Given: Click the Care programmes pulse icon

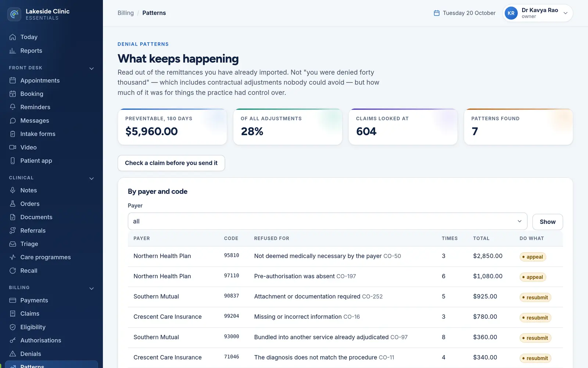Looking at the screenshot, I should (x=12, y=257).
